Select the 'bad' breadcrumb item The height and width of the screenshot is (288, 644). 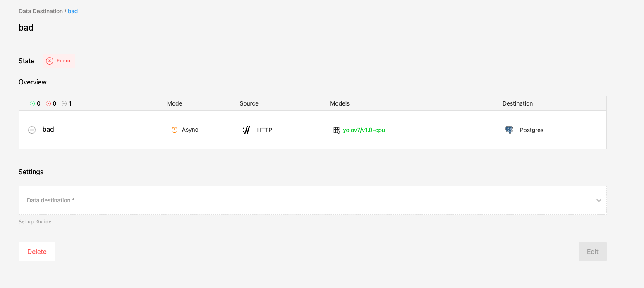click(x=73, y=11)
